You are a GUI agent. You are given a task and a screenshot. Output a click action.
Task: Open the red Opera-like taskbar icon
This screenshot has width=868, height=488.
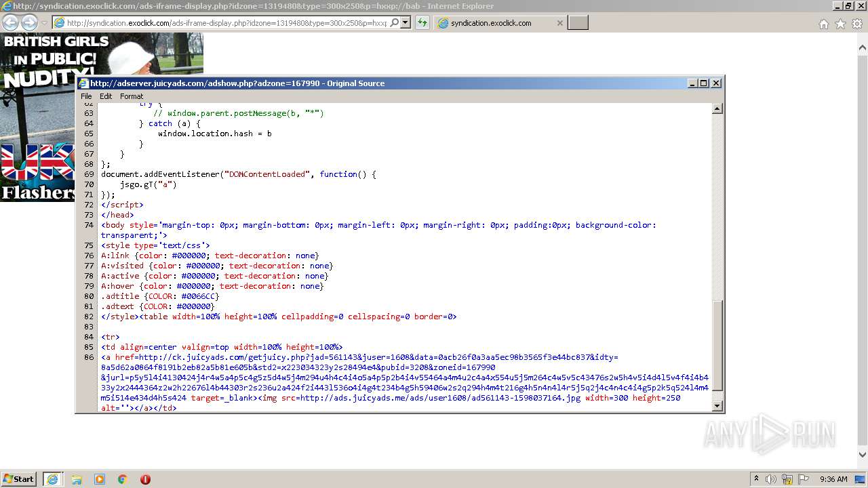(x=145, y=479)
